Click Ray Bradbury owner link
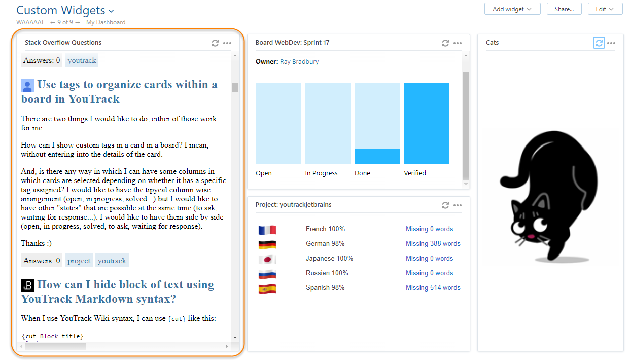630x364 pixels. pos(299,62)
